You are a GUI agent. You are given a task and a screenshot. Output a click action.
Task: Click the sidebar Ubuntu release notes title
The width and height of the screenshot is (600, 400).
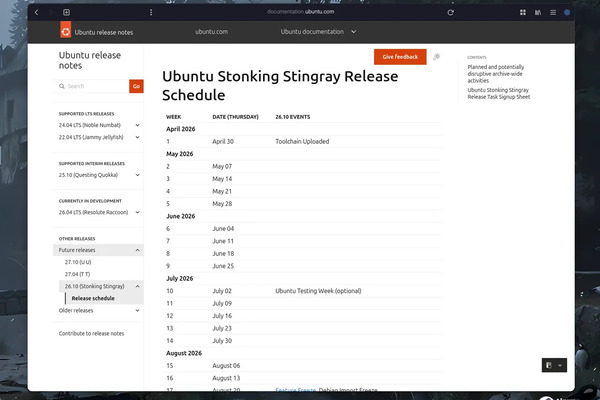point(90,60)
